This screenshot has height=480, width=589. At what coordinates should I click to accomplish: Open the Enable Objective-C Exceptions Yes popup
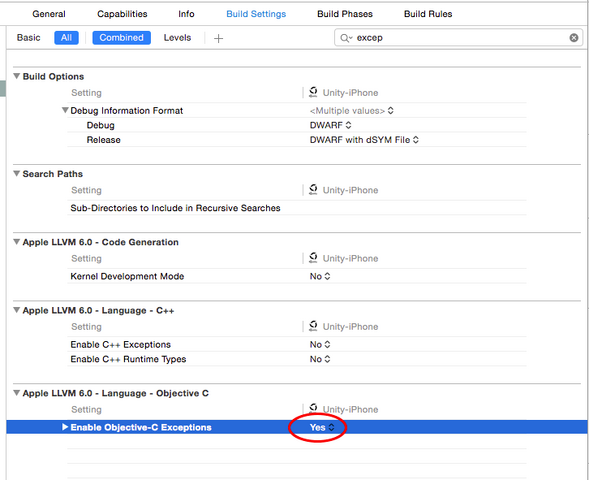pyautogui.click(x=322, y=427)
